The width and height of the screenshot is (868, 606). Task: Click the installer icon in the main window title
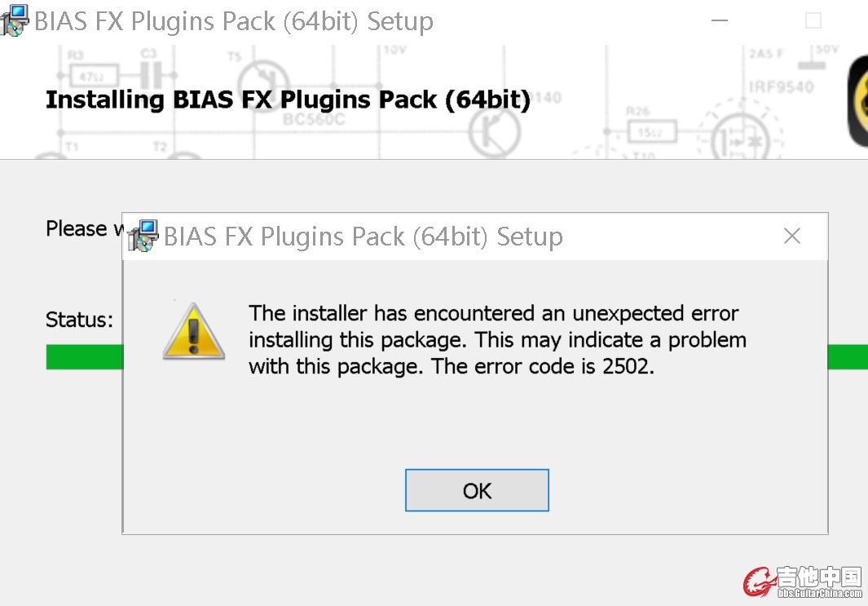point(14,20)
